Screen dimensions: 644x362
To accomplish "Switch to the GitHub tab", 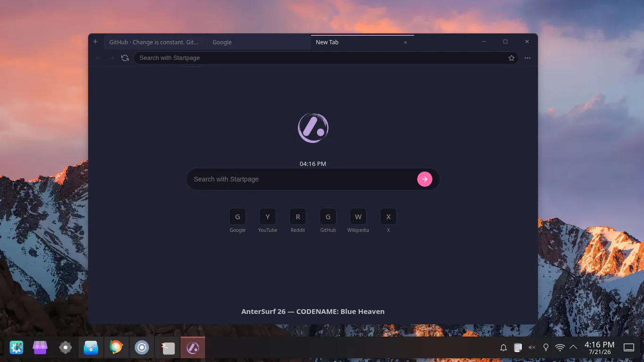I will click(156, 42).
